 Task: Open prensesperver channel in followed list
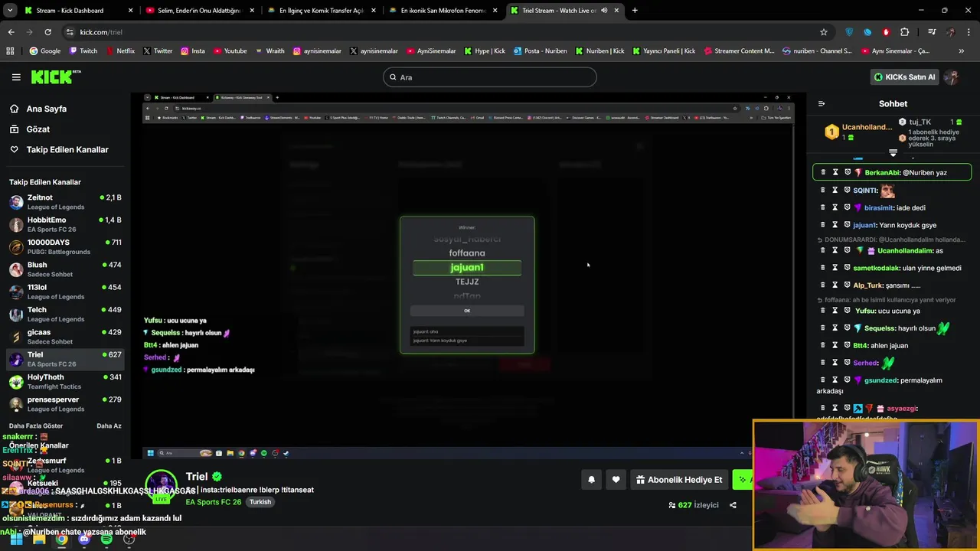(65, 404)
